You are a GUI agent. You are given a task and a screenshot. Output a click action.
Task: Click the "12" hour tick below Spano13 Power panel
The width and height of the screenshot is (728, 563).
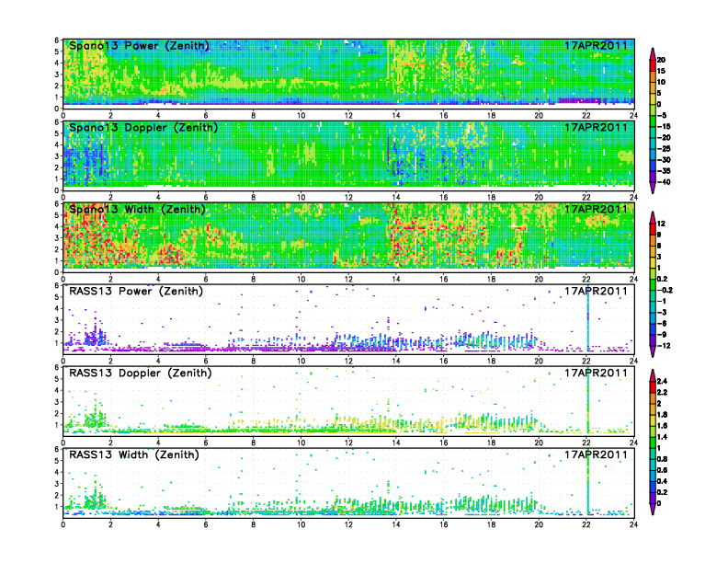coord(348,116)
